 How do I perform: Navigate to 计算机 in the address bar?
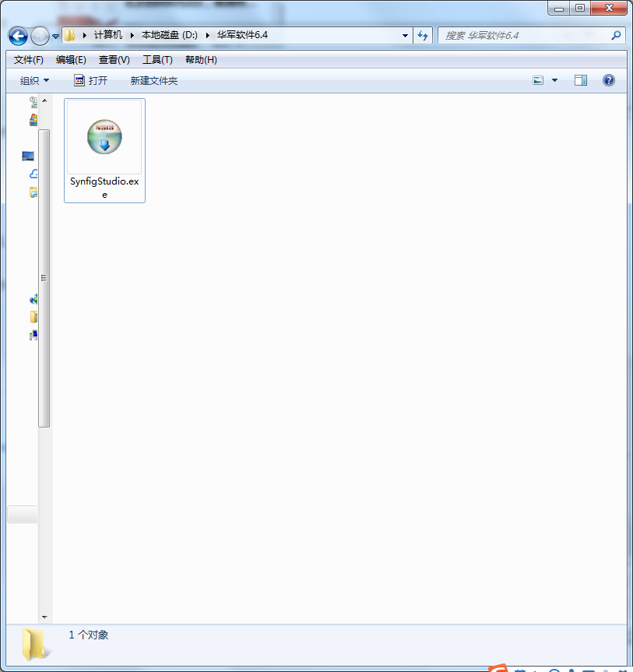(108, 35)
